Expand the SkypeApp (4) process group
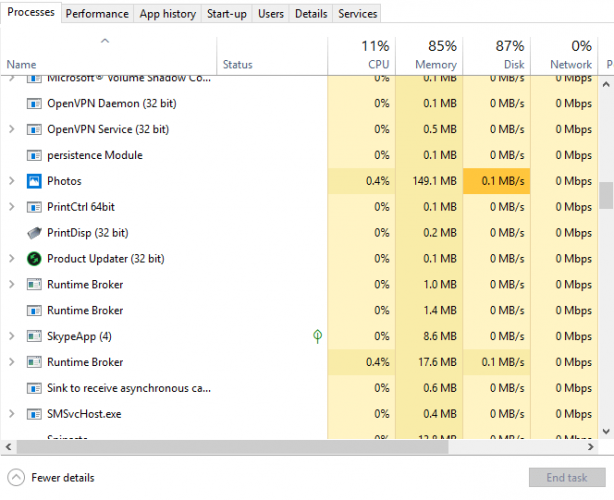Image resolution: width=614 pixels, height=500 pixels. tap(11, 337)
